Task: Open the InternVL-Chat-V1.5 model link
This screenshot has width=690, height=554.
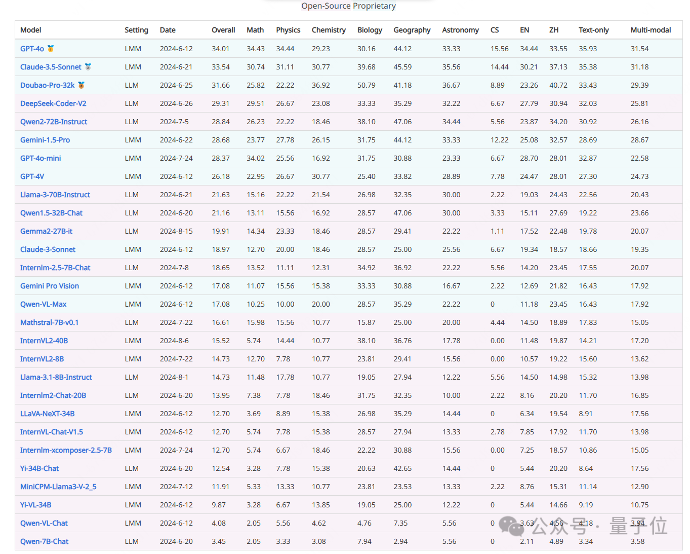Action: (51, 432)
